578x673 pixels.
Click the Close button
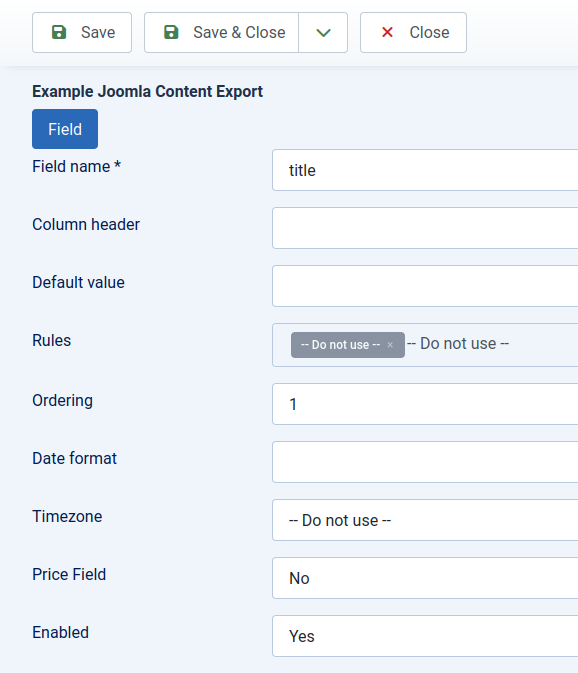click(413, 33)
